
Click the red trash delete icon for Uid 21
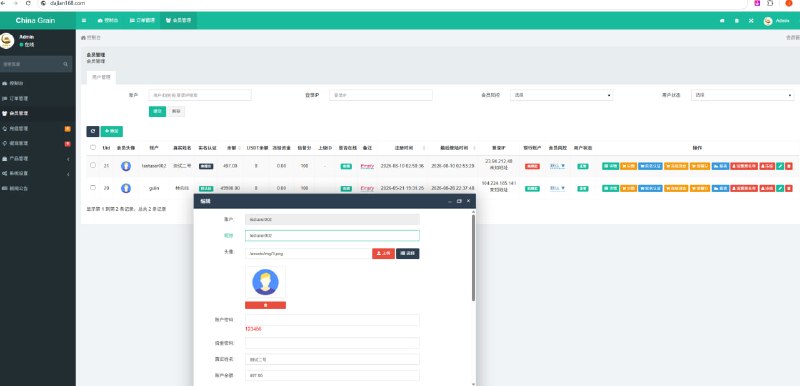(789, 166)
